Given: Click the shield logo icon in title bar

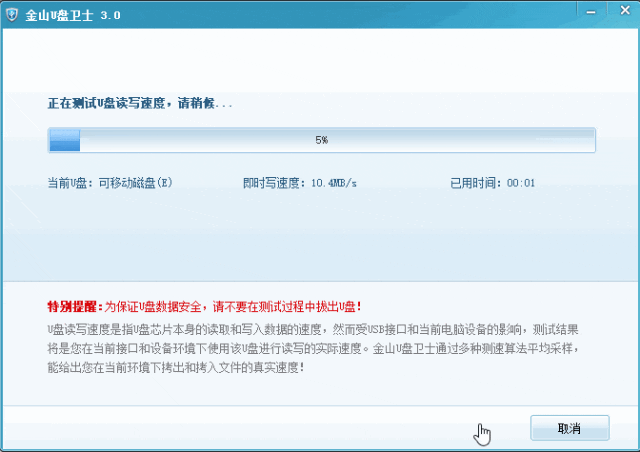Looking at the screenshot, I should click(x=12, y=15).
